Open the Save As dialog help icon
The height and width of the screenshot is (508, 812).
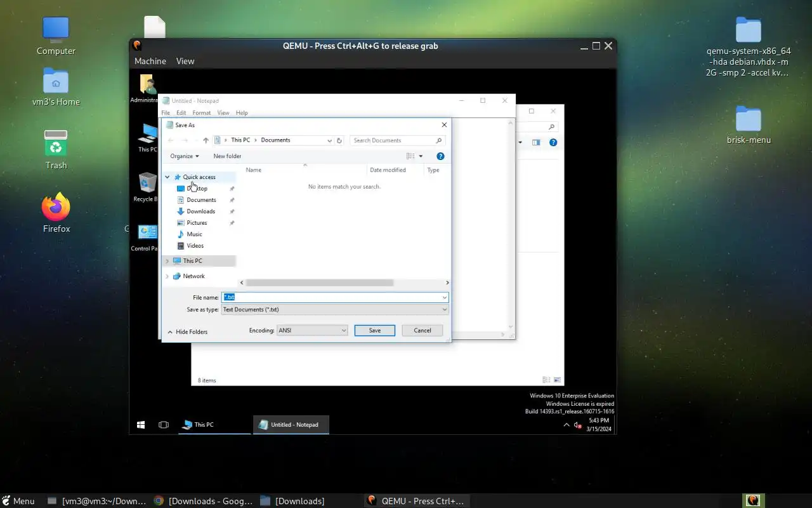[440, 156]
